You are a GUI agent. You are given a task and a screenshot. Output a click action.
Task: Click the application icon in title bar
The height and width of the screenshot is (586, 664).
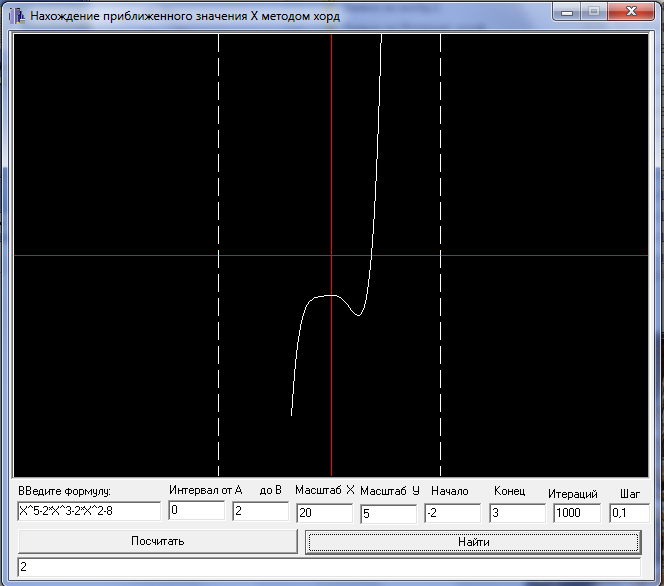point(17,16)
